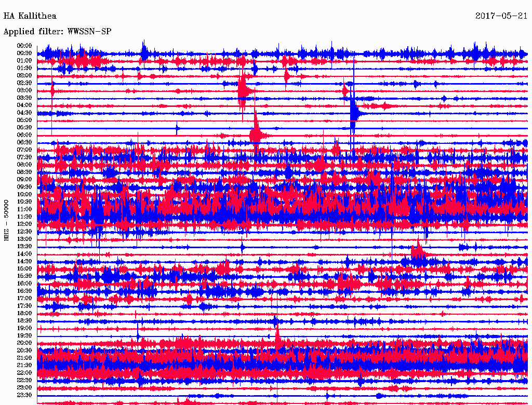Click the "19:00" time label

coord(24,328)
